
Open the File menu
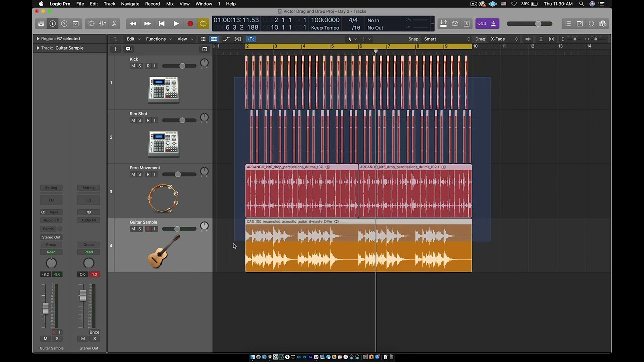(x=80, y=4)
